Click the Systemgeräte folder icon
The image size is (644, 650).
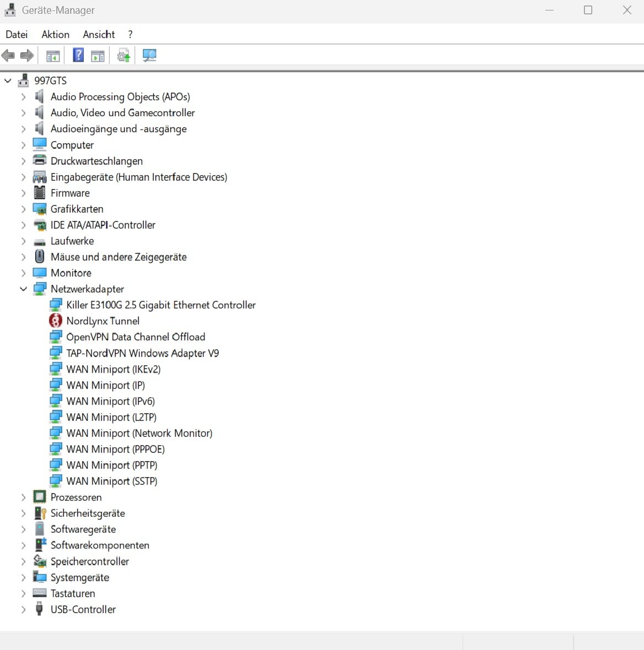pos(40,577)
